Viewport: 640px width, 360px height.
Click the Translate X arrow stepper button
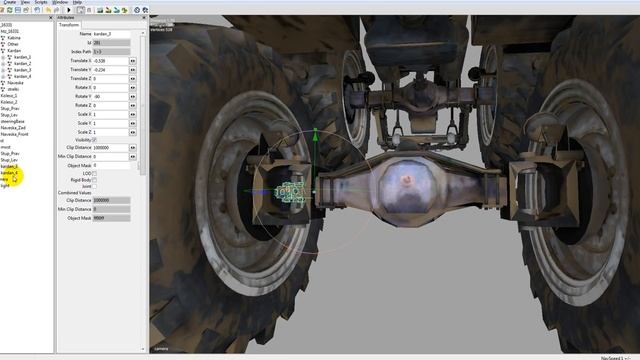tap(133, 61)
